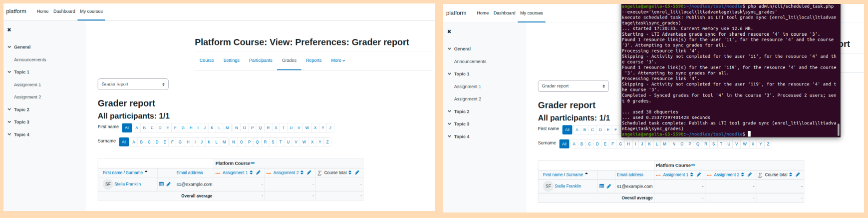The width and height of the screenshot is (868, 218).
Task: Collapse General section in left window sidebar
Action: [x=9, y=47]
